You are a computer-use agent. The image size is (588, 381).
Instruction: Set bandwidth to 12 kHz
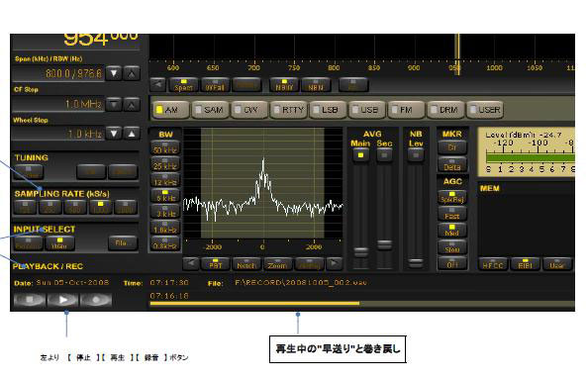coord(165,180)
